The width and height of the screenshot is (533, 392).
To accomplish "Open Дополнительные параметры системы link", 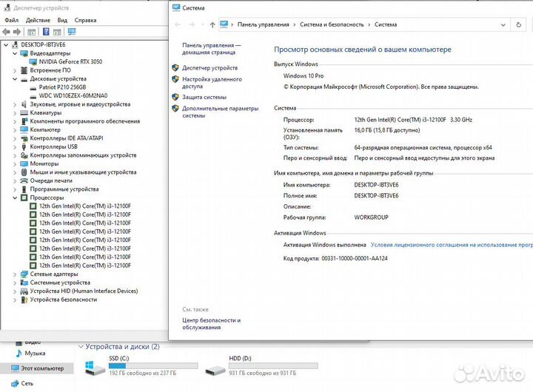I will point(221,112).
